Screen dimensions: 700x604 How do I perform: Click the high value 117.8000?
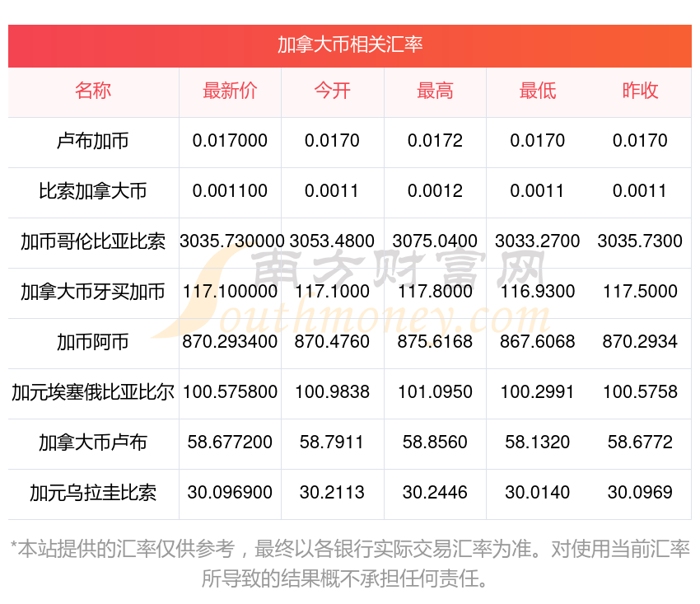[435, 292]
